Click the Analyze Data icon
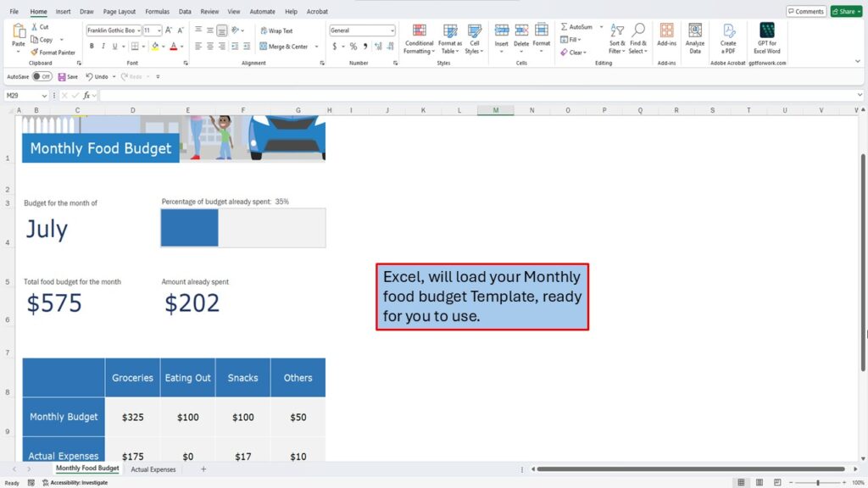868x488 pixels. (x=695, y=40)
